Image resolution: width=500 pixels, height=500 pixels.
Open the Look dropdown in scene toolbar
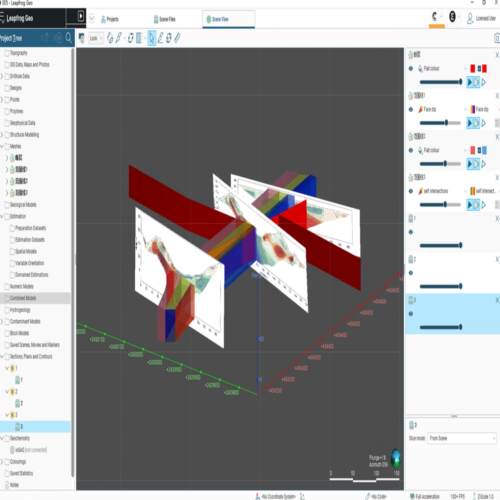click(x=96, y=38)
